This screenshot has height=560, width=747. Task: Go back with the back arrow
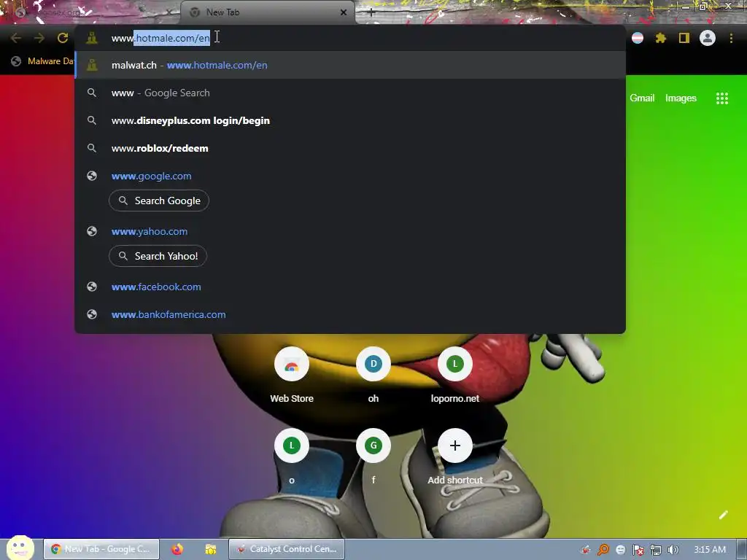coord(16,38)
